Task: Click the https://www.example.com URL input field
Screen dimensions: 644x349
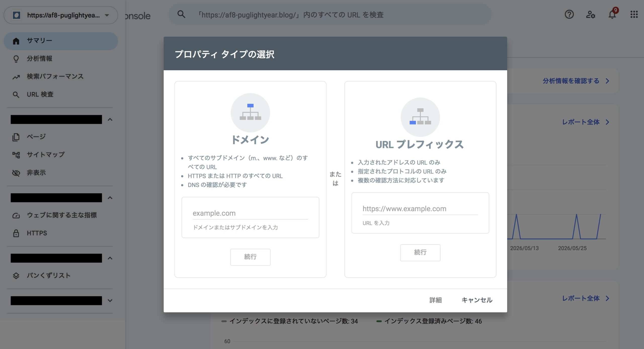Action: (x=420, y=209)
